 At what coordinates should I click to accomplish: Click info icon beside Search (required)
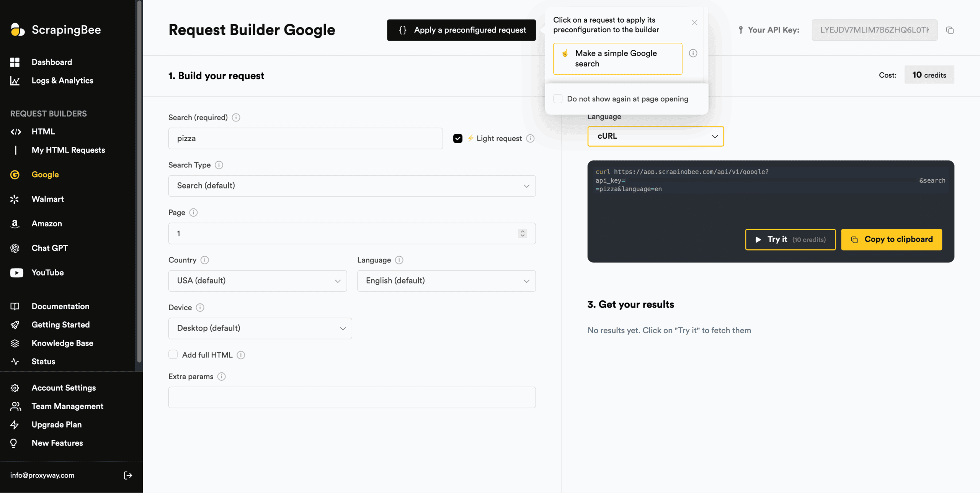click(236, 118)
